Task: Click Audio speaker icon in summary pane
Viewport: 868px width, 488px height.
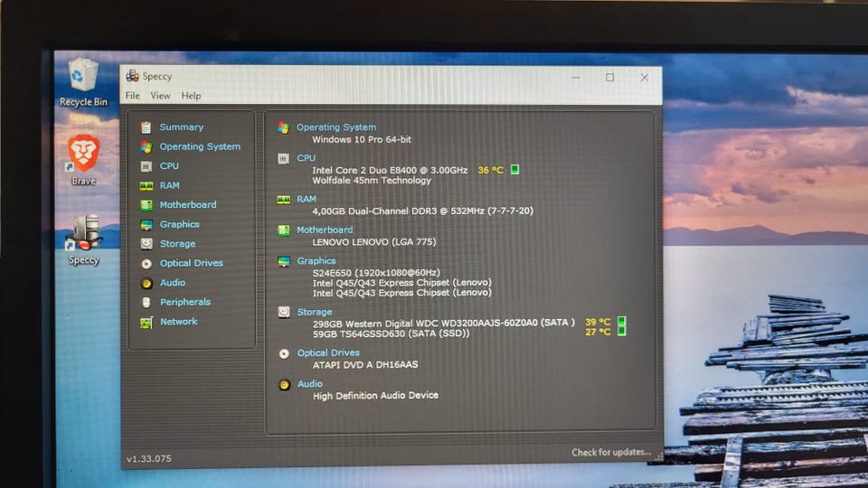Action: tap(284, 385)
